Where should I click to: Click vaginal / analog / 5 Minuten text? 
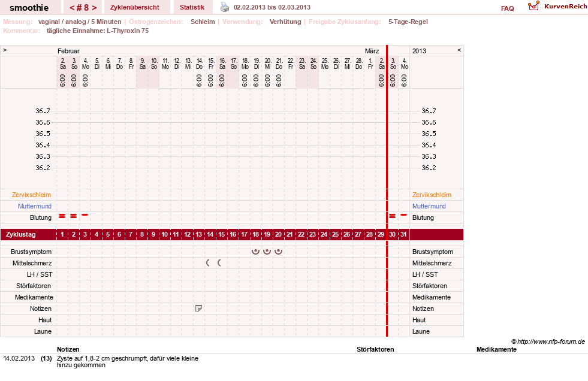[x=80, y=22]
